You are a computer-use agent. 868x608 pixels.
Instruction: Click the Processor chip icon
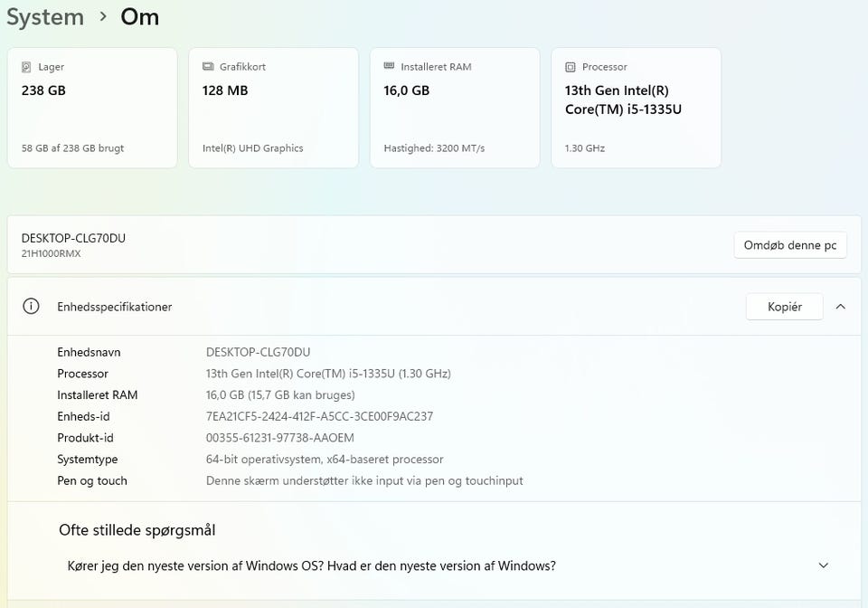570,67
